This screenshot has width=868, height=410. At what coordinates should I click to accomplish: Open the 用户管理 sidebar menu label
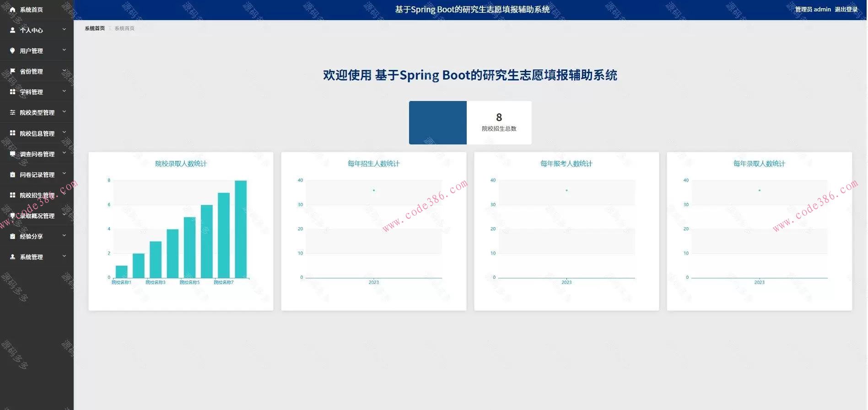click(x=31, y=51)
